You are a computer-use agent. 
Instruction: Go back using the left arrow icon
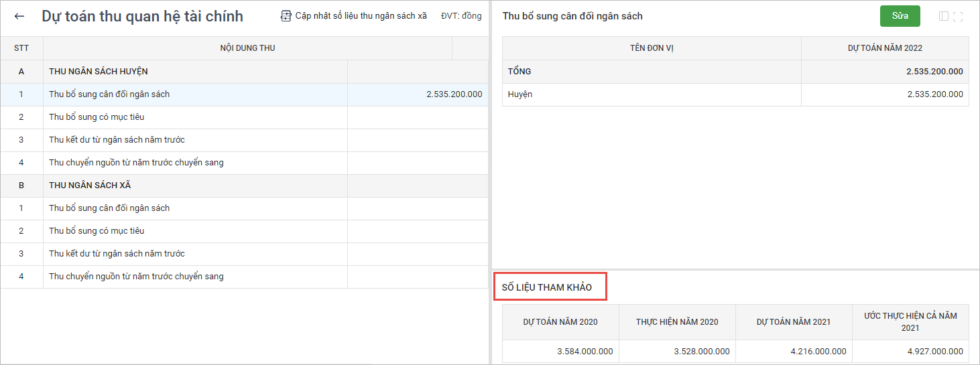[x=19, y=17]
